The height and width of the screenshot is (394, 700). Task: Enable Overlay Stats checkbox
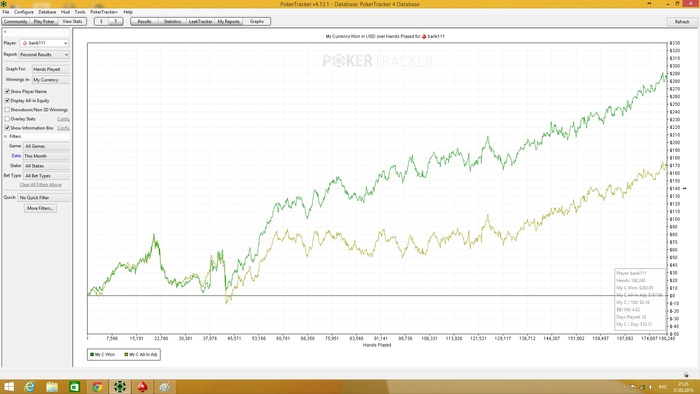click(x=7, y=119)
